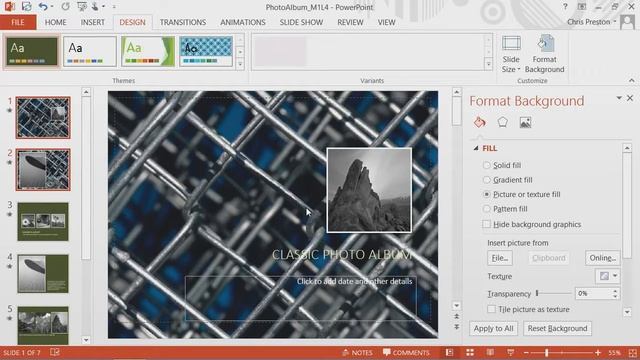Expand the Variants gallery more arrow
The height and width of the screenshot is (360, 640).
tap(488, 64)
